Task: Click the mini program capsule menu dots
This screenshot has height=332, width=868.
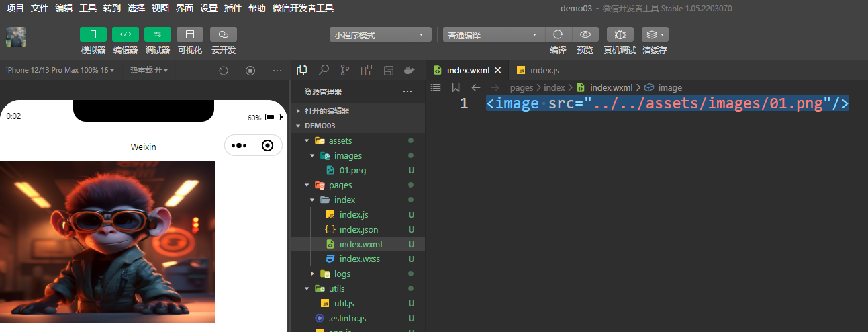Action: pyautogui.click(x=239, y=145)
